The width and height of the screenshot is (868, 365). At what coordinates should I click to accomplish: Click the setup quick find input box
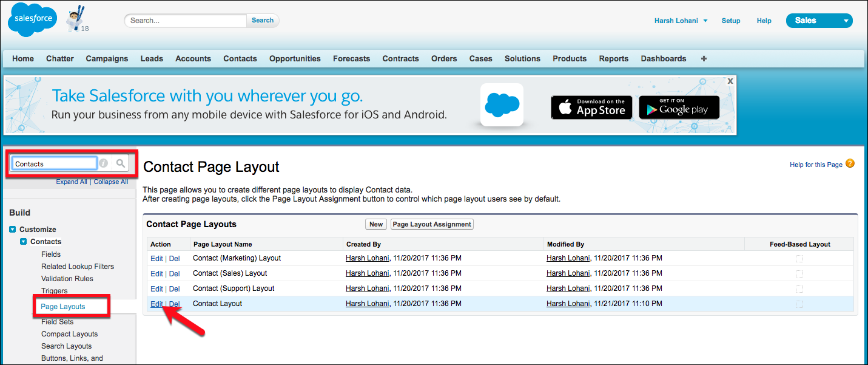pyautogui.click(x=54, y=163)
